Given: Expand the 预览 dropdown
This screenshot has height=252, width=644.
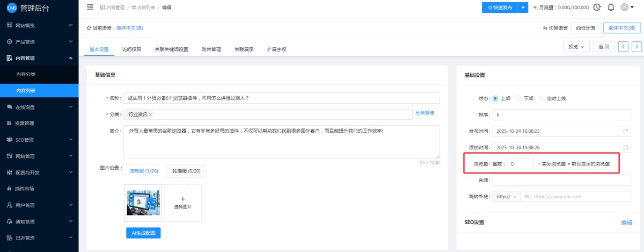Looking at the screenshot, I should click(x=576, y=47).
